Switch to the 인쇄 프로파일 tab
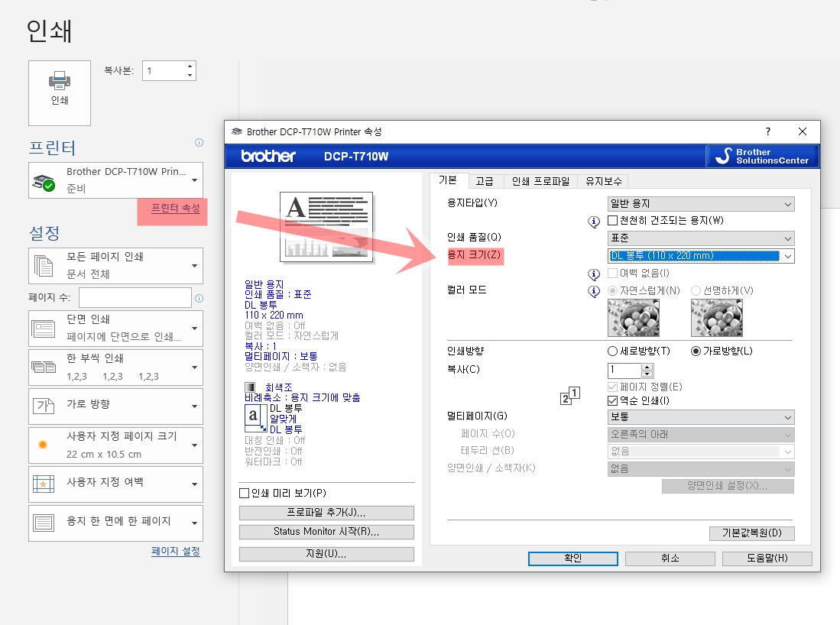The width and height of the screenshot is (840, 625). click(540, 182)
